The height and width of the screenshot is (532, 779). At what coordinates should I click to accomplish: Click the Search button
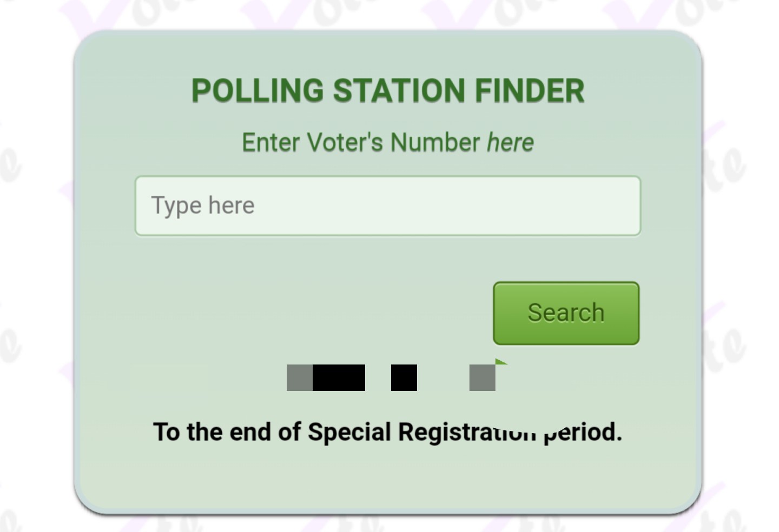(x=566, y=313)
